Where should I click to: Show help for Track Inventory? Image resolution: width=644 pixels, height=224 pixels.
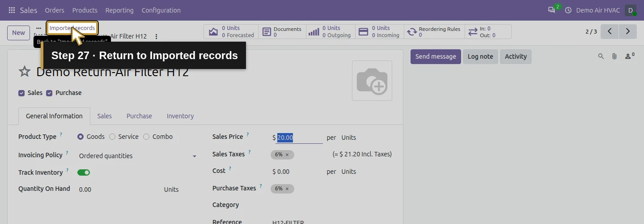pyautogui.click(x=67, y=170)
